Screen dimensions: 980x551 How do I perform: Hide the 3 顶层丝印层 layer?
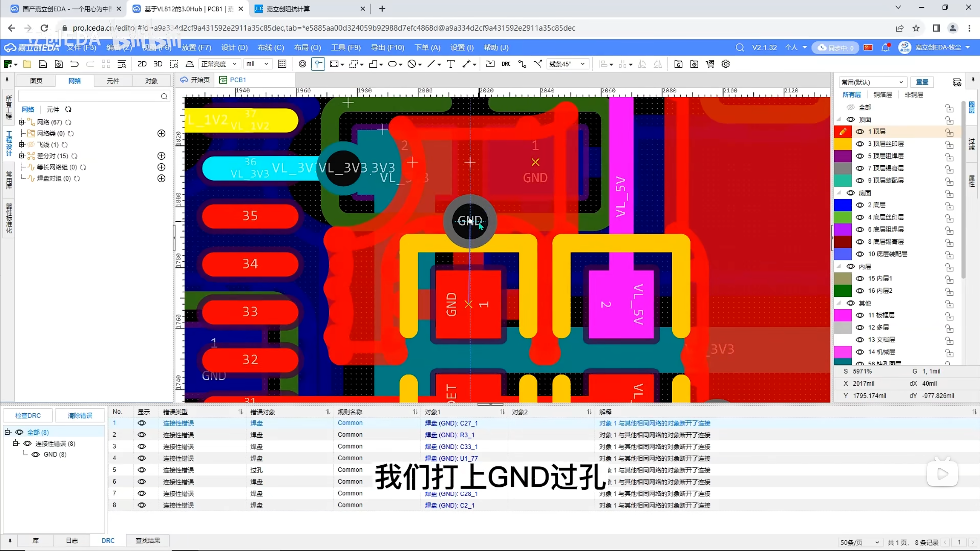point(860,144)
